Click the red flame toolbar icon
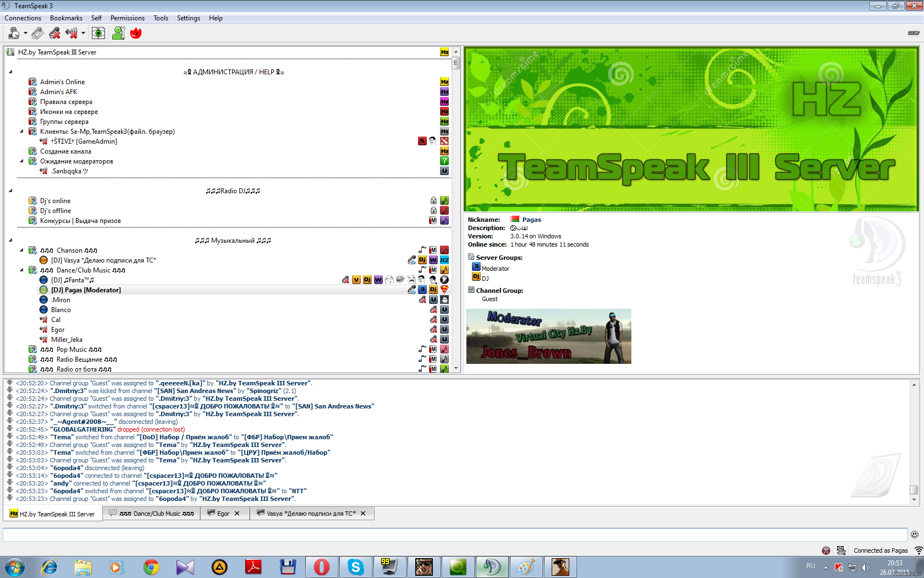The width and height of the screenshot is (924, 578). [136, 33]
